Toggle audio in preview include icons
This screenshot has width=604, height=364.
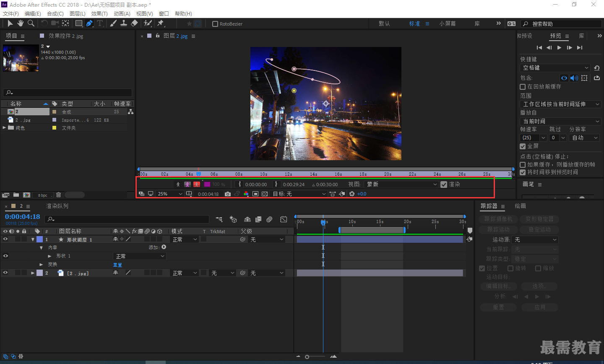click(574, 78)
